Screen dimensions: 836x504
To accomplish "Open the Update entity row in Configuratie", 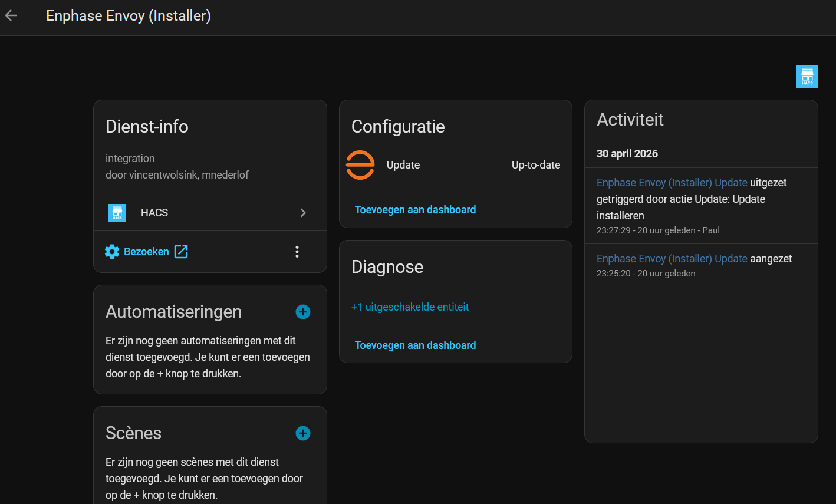I will [x=456, y=165].
